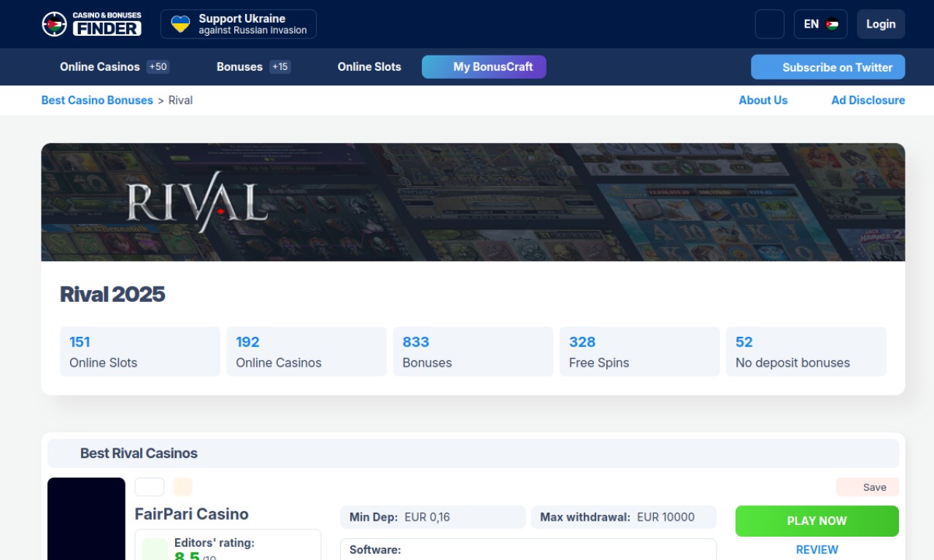This screenshot has height=560, width=934.
Task: Open the Online Casinos menu
Action: pos(100,67)
